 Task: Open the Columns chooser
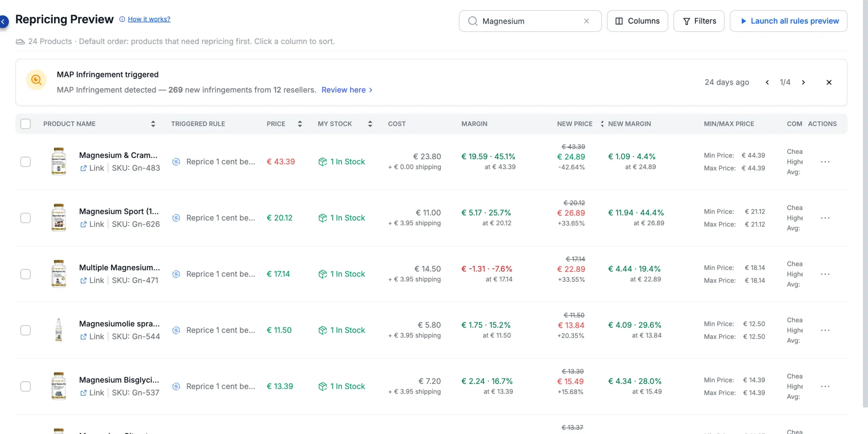[637, 21]
